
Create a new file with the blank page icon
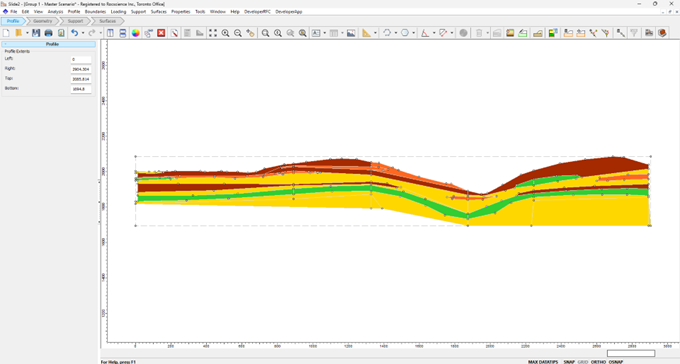[x=6, y=33]
